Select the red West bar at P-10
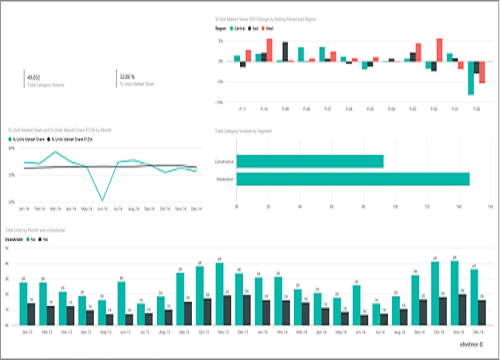This screenshot has height=360, width=500. coord(269,50)
